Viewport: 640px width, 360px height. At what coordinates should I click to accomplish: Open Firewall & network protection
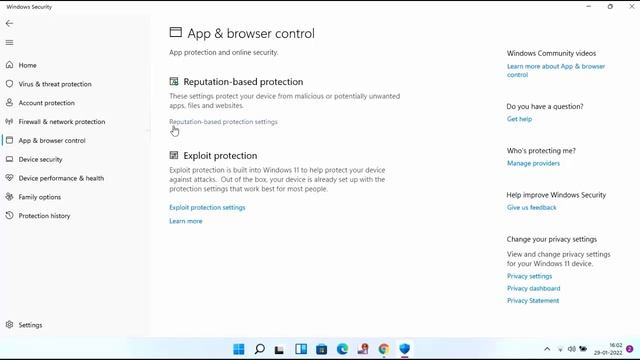click(x=62, y=121)
